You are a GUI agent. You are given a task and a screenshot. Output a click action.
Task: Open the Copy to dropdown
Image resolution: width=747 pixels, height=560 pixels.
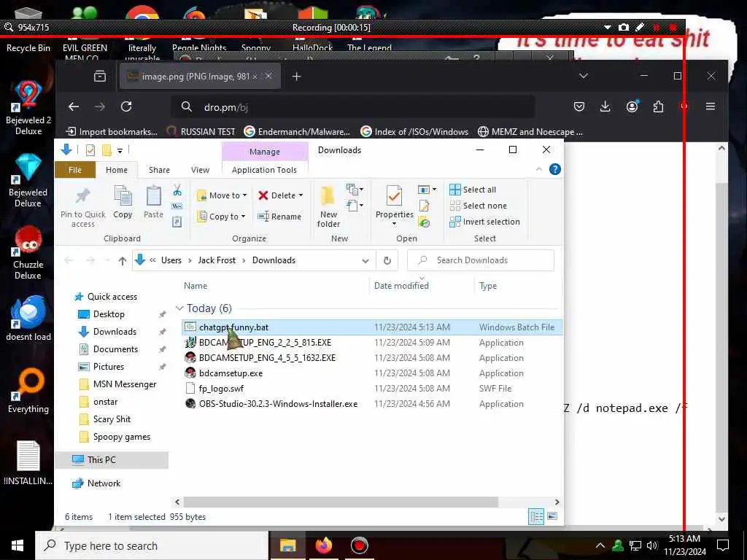pyautogui.click(x=222, y=217)
